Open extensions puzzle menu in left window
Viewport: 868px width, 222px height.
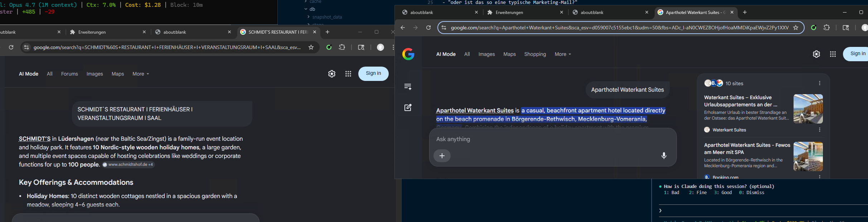coord(342,47)
